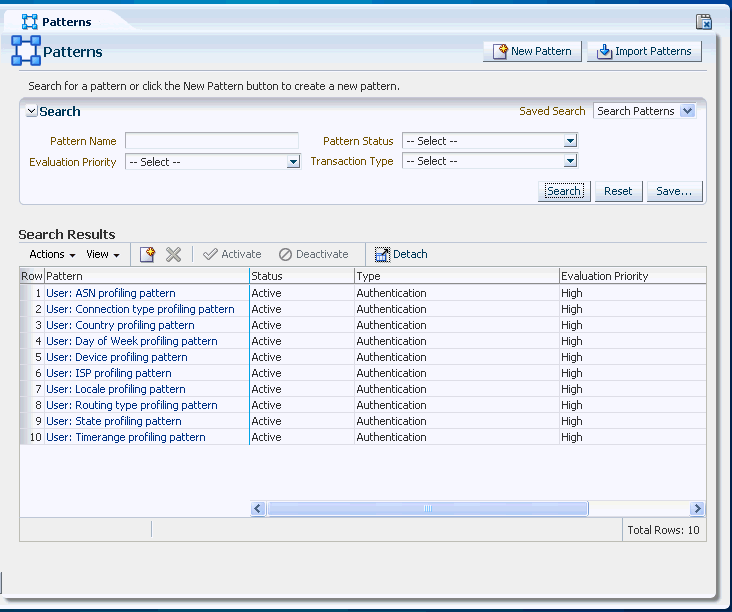Image resolution: width=732 pixels, height=612 pixels.
Task: Open the Saved Search dropdown
Action: pos(686,111)
